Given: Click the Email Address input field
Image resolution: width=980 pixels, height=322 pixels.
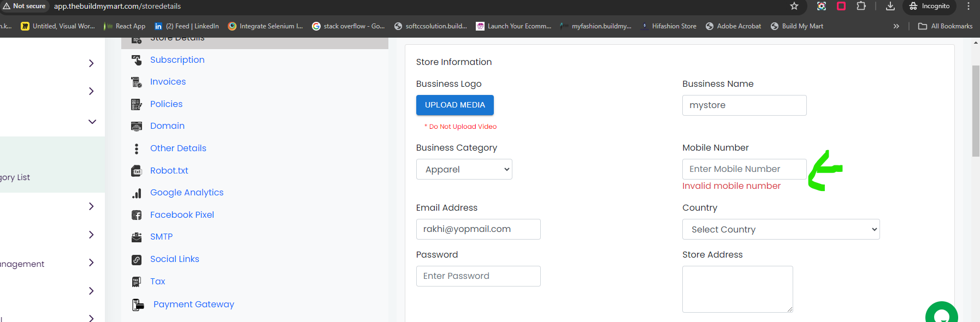Looking at the screenshot, I should coord(479,229).
